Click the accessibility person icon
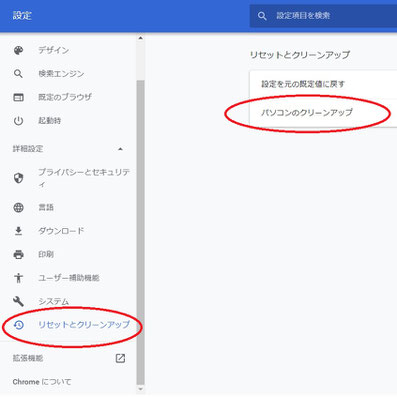The height and width of the screenshot is (397, 397). tap(18, 278)
